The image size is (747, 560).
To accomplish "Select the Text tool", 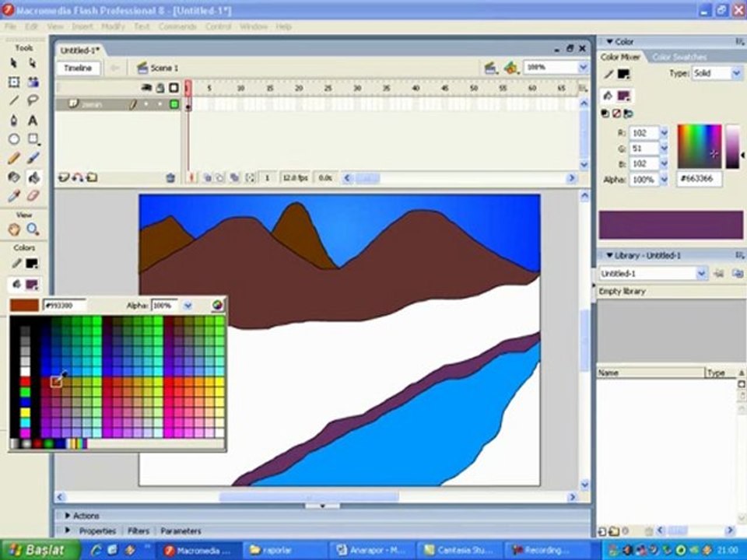I will [x=33, y=120].
